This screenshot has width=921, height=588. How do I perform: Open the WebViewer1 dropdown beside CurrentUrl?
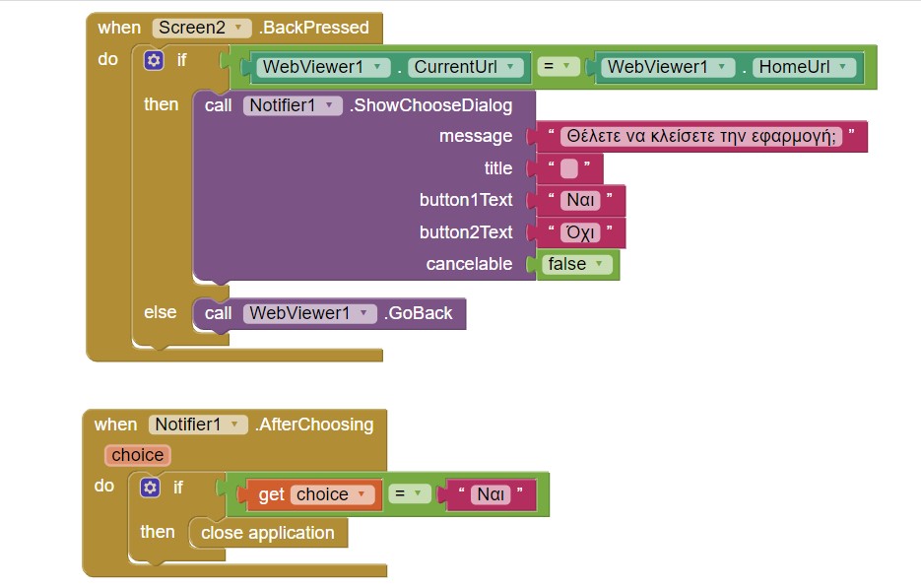[x=376, y=68]
